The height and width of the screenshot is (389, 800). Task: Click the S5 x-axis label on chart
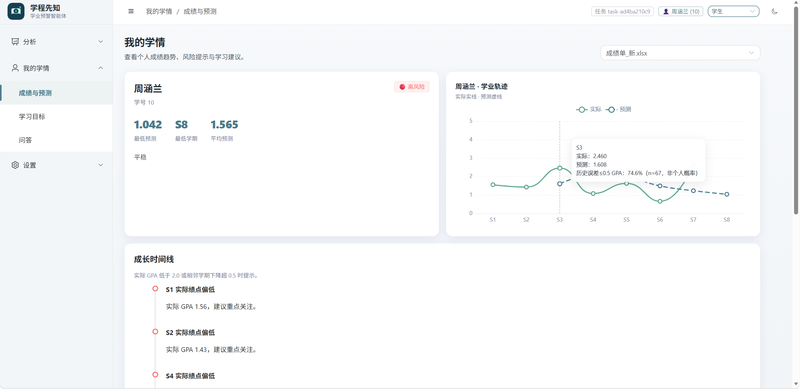626,220
